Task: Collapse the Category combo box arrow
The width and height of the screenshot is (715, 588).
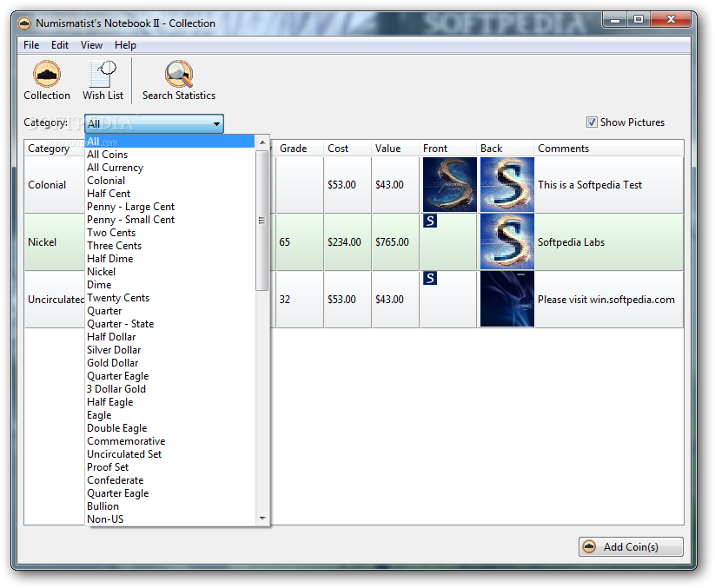Action: 216,123
